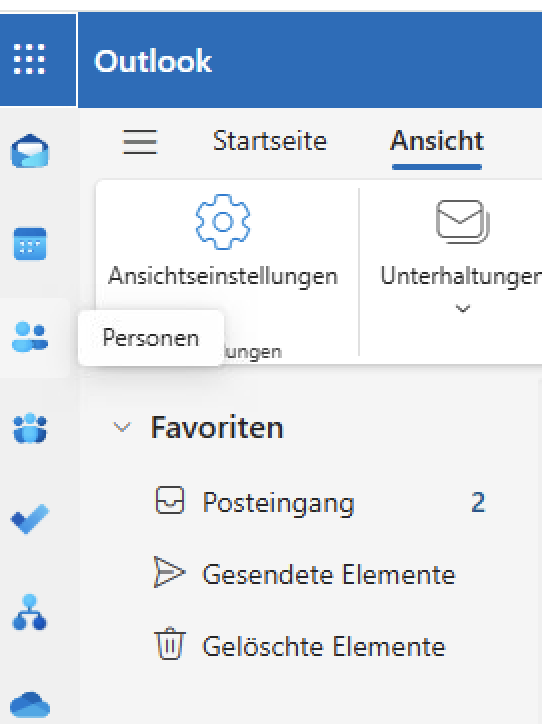The width and height of the screenshot is (542, 724).
Task: Collapse the Favoriten folder group
Action: pos(122,427)
